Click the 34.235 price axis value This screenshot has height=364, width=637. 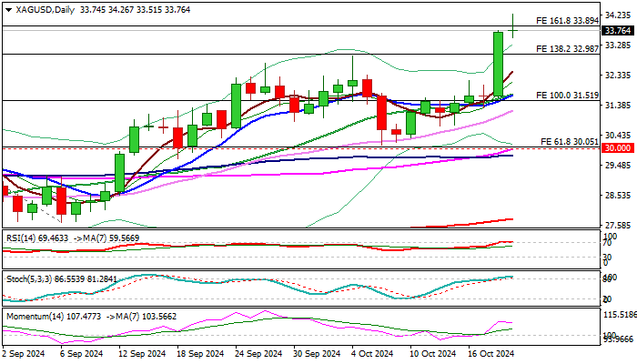coord(618,15)
